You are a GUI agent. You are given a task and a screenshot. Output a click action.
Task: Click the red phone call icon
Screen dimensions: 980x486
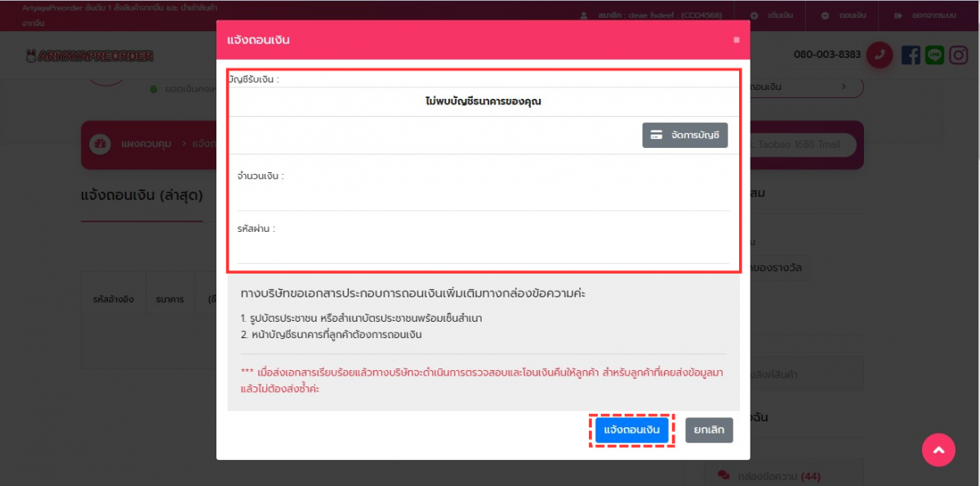pos(880,55)
